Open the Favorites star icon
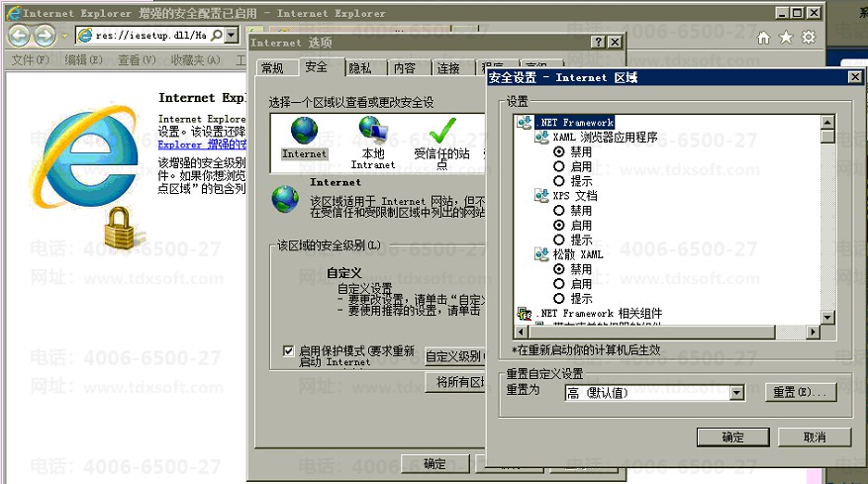This screenshot has width=868, height=484. (786, 38)
